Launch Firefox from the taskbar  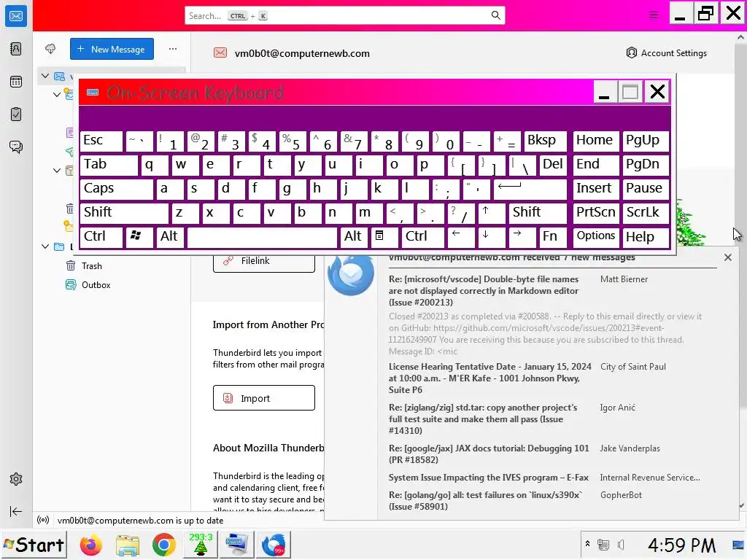pyautogui.click(x=90, y=545)
